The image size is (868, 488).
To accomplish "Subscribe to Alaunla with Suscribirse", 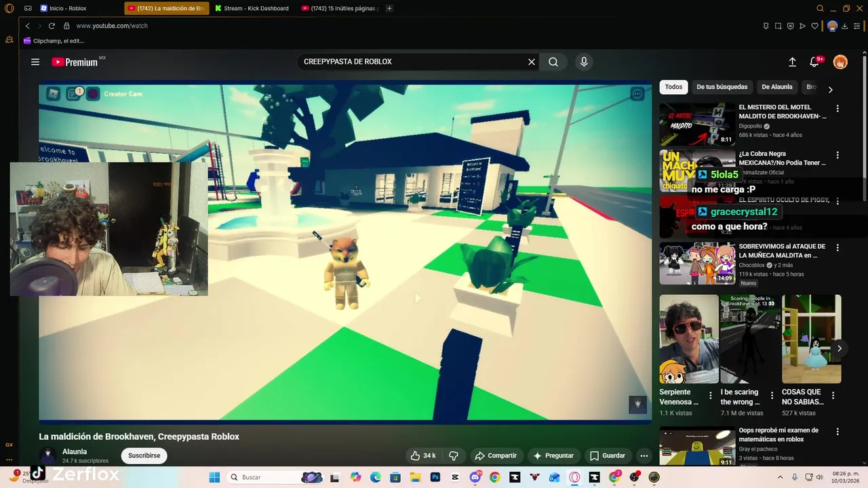I will coord(144,455).
